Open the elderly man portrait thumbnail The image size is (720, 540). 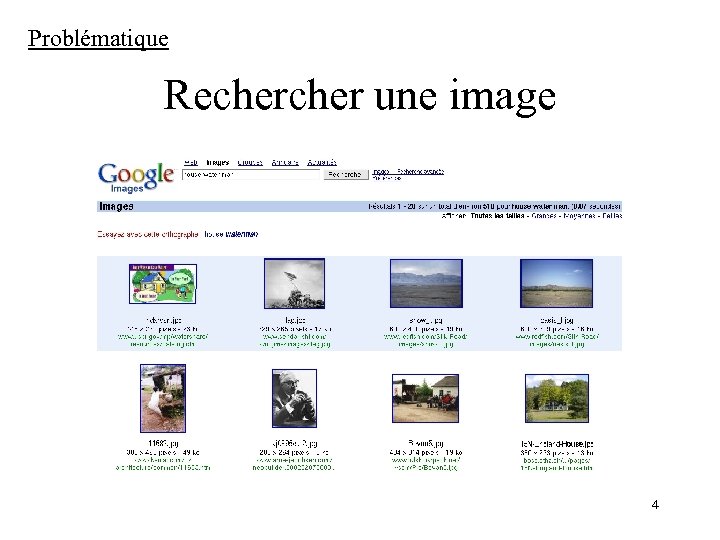point(294,399)
